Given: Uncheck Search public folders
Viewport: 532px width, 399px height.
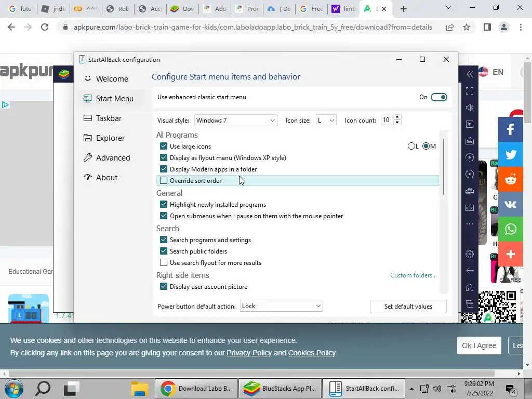Looking at the screenshot, I should (164, 251).
